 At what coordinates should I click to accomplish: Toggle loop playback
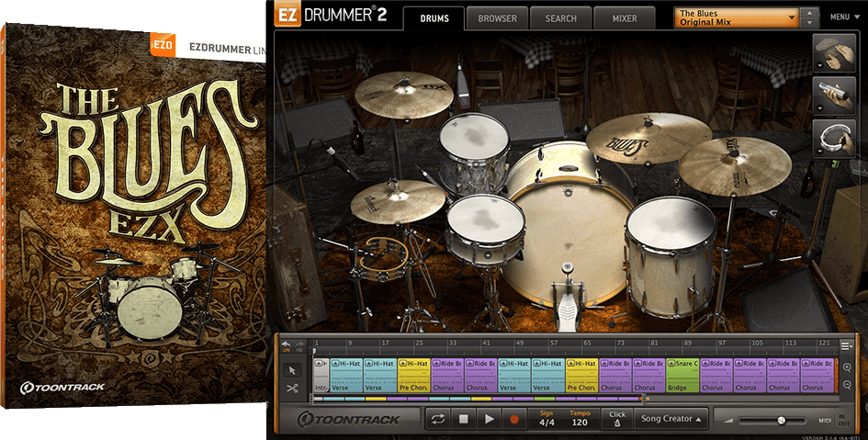click(438, 419)
